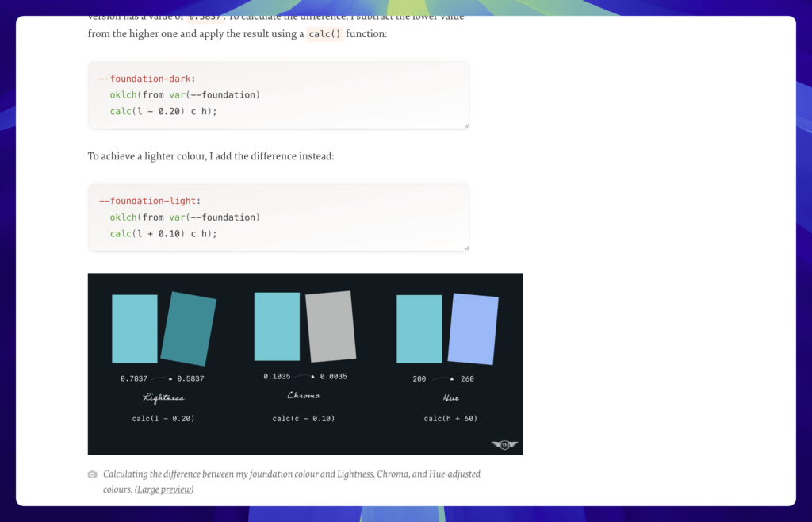Select the teal swatch in the Lightness comparison
Screen dimensions: 812x522
(135, 328)
